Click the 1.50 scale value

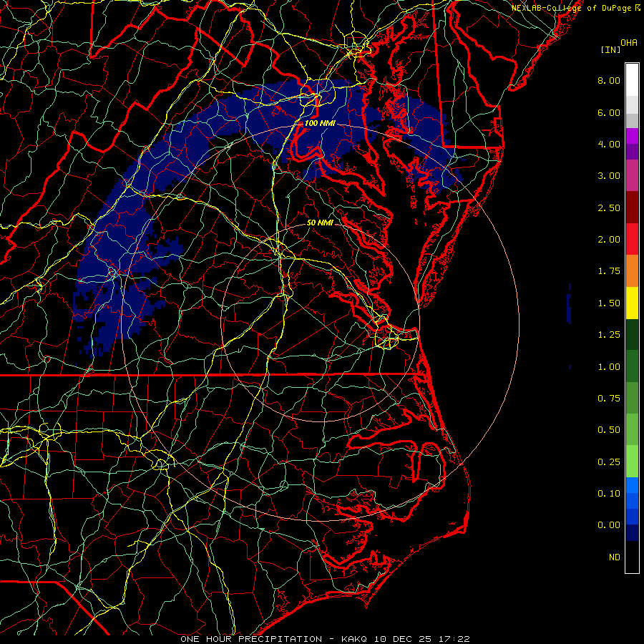(x=609, y=303)
